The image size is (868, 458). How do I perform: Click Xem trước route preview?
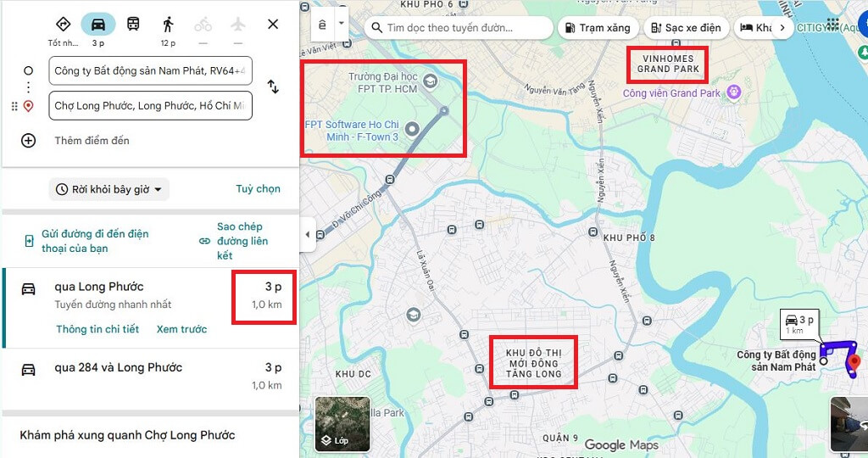(x=181, y=329)
